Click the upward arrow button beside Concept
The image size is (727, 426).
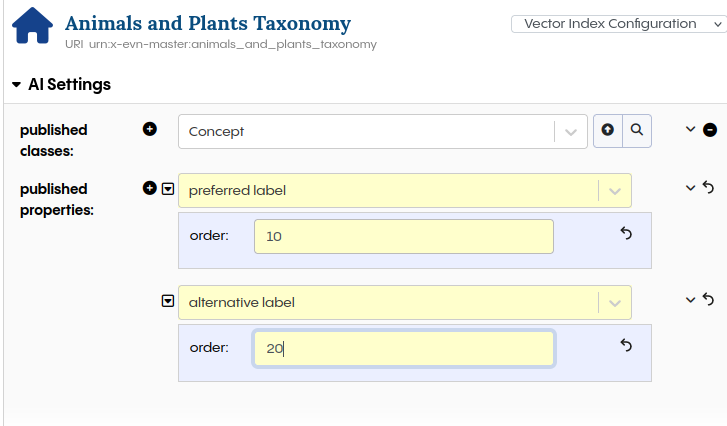[607, 131]
